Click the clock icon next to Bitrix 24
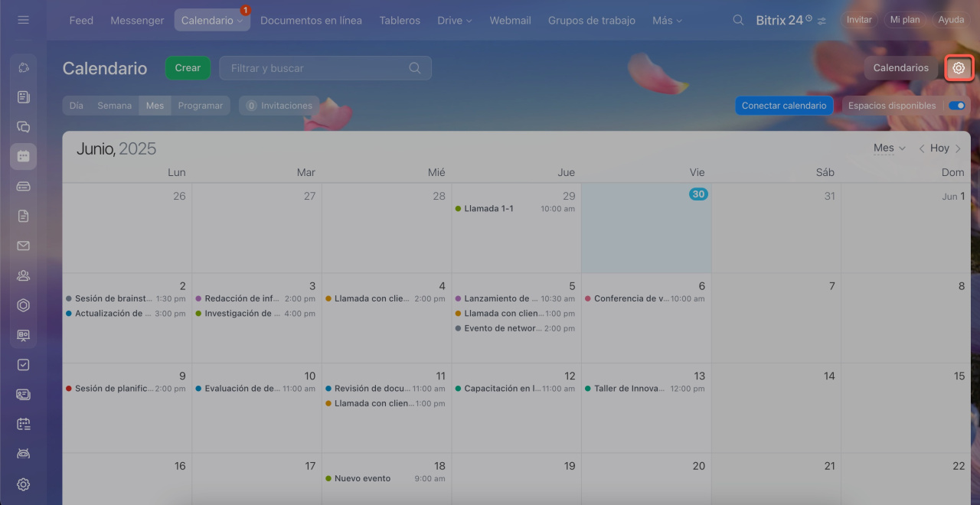 [808, 18]
